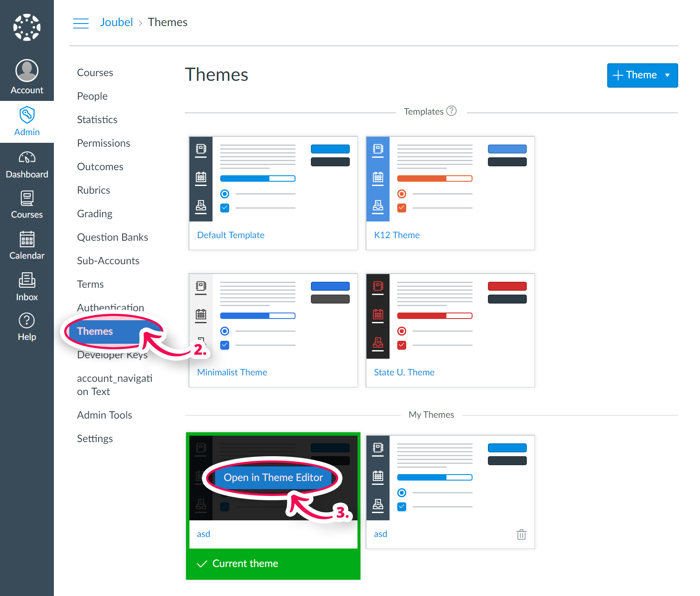Click red color bar in State U. Theme
Viewport: 700px width, 596px height.
(x=507, y=286)
